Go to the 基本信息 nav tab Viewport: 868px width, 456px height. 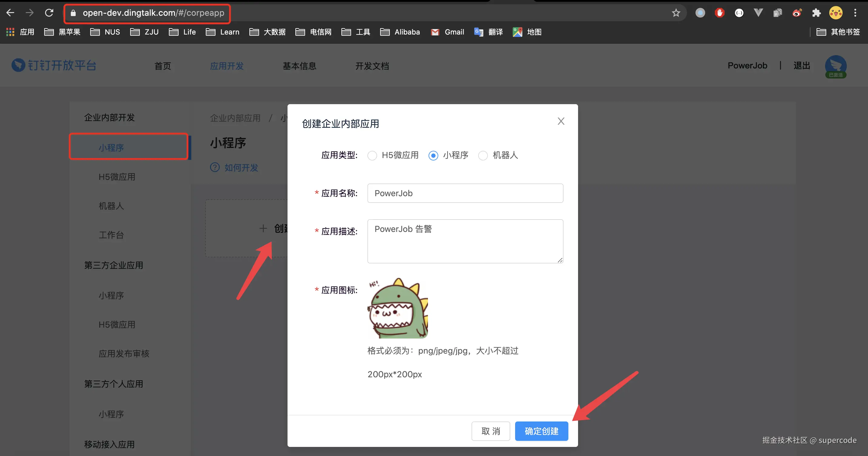pyautogui.click(x=299, y=66)
